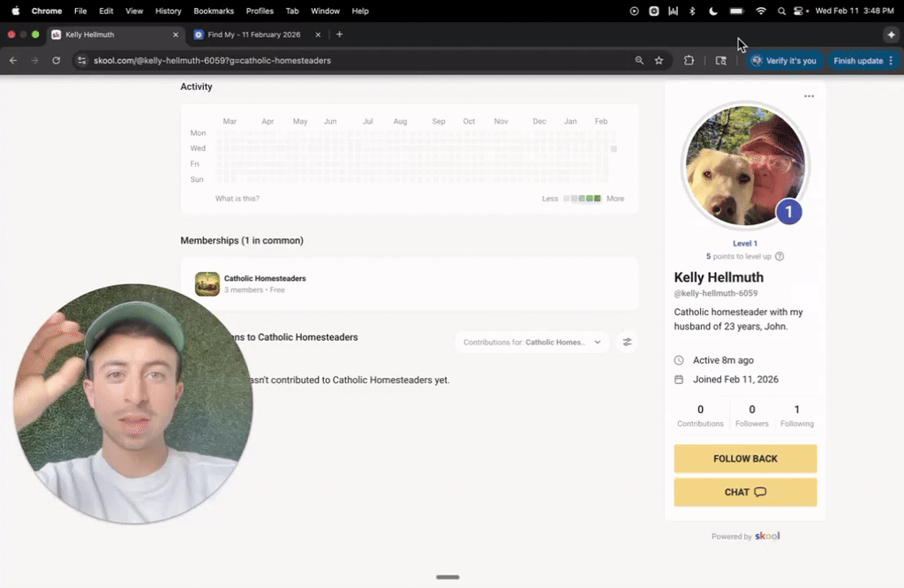Click the Catholic Homesteaders community thumbnail

click(207, 284)
